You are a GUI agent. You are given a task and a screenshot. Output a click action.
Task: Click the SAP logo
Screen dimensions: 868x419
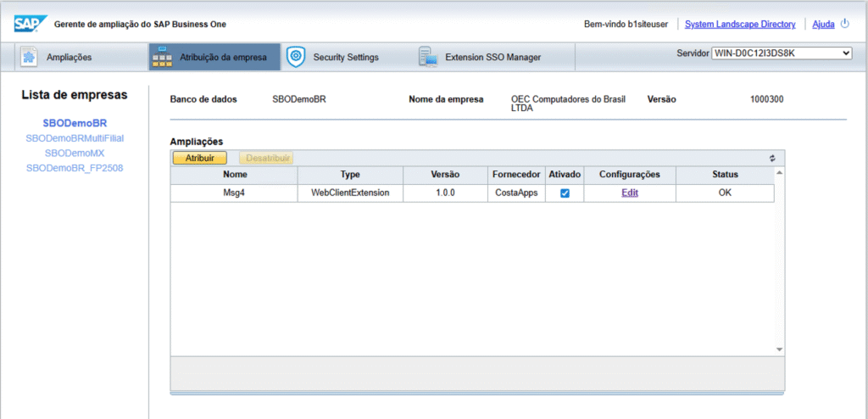coord(31,24)
